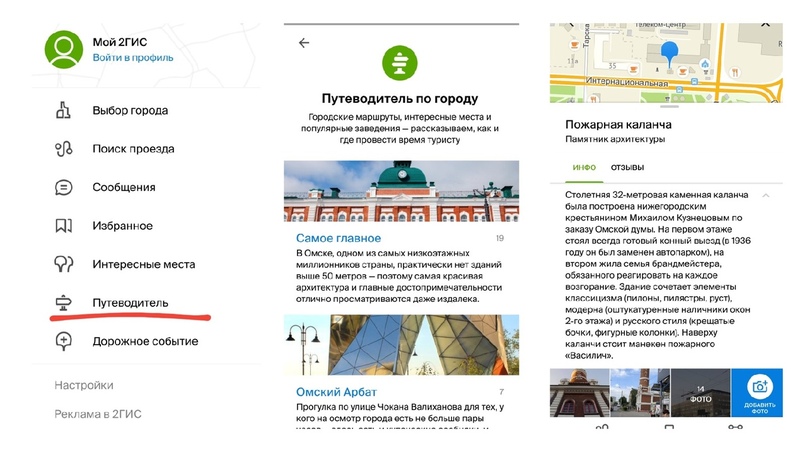The image size is (807, 453).
Task: Open the Войти в профиль link
Action: (133, 58)
